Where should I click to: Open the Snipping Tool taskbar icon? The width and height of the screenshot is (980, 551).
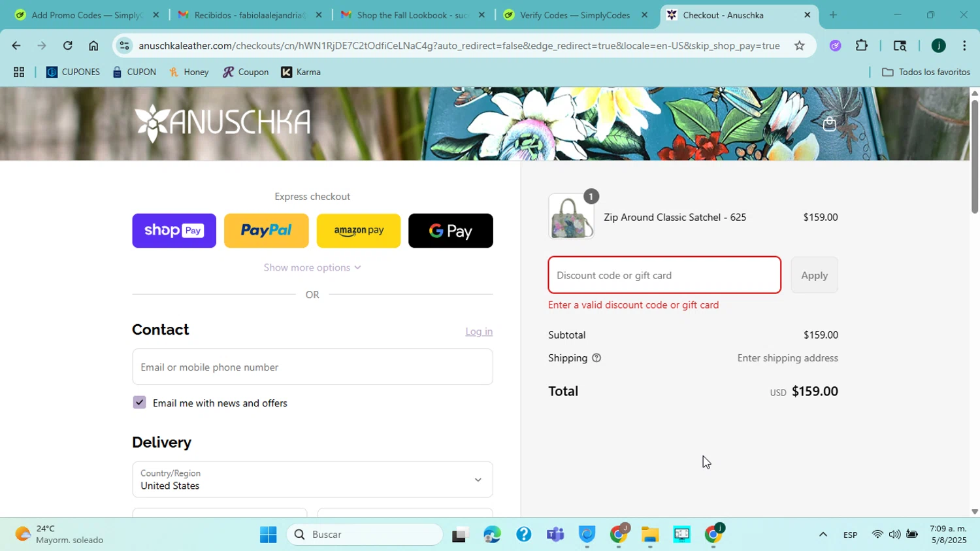click(681, 535)
